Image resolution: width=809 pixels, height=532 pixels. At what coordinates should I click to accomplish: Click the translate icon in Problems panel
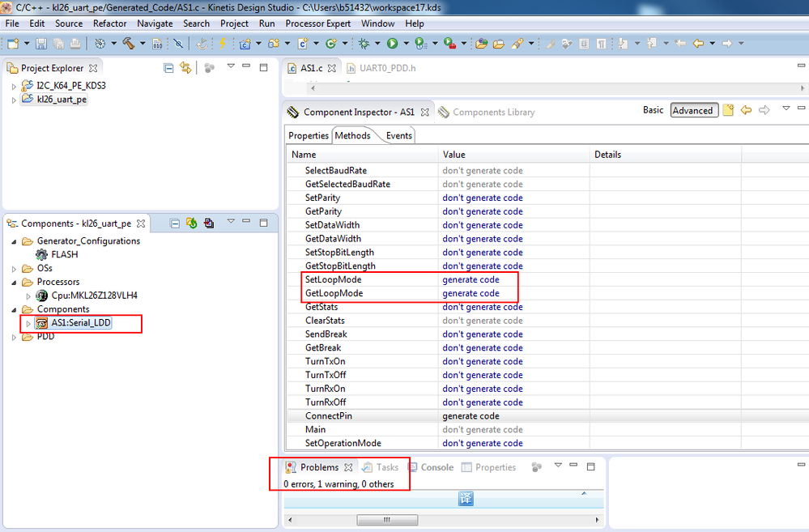coord(466,499)
